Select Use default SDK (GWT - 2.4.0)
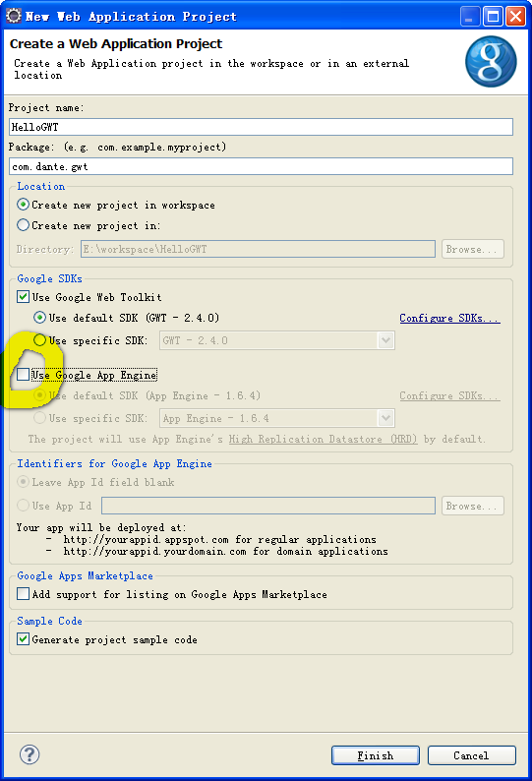The image size is (532, 781). [x=40, y=318]
